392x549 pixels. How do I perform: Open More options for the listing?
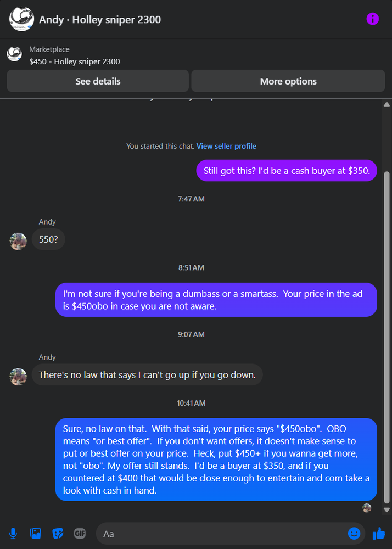click(288, 81)
